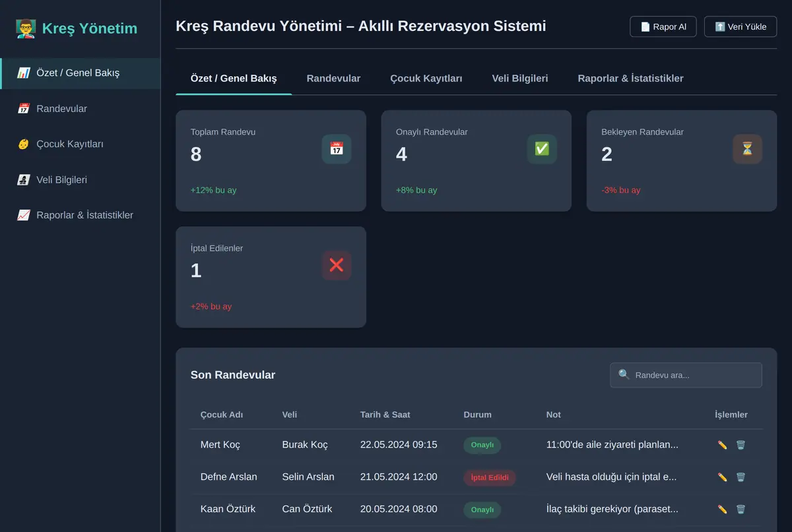Click the magnifier icon in search box

pos(624,375)
